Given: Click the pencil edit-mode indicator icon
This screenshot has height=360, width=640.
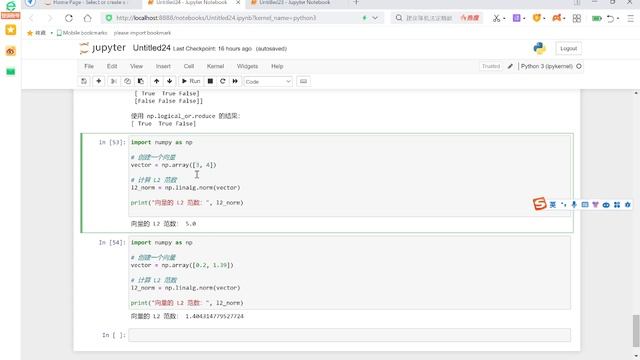Looking at the screenshot, I should point(510,66).
